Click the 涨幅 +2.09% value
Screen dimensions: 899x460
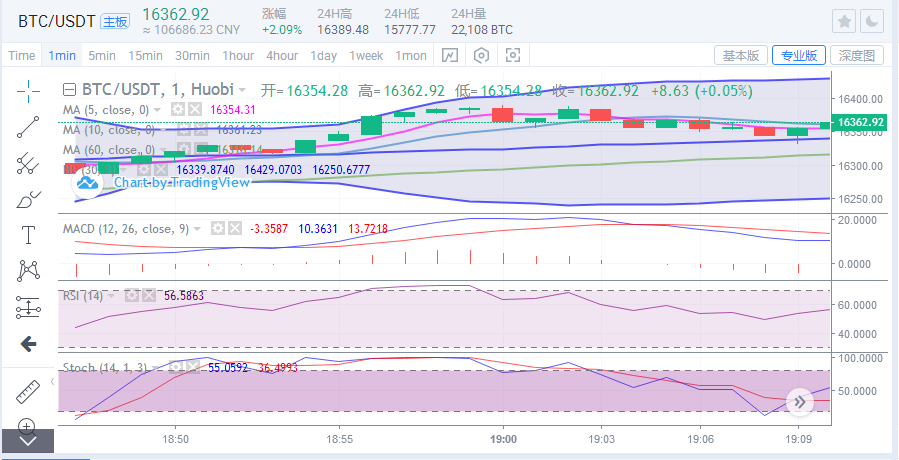[x=282, y=30]
